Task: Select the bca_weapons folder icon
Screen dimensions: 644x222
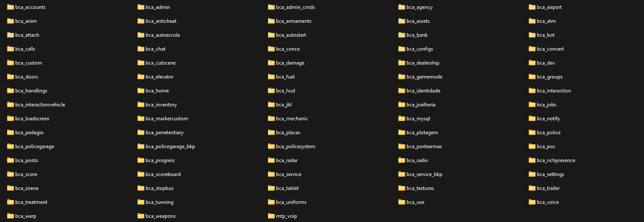Action: (141, 216)
